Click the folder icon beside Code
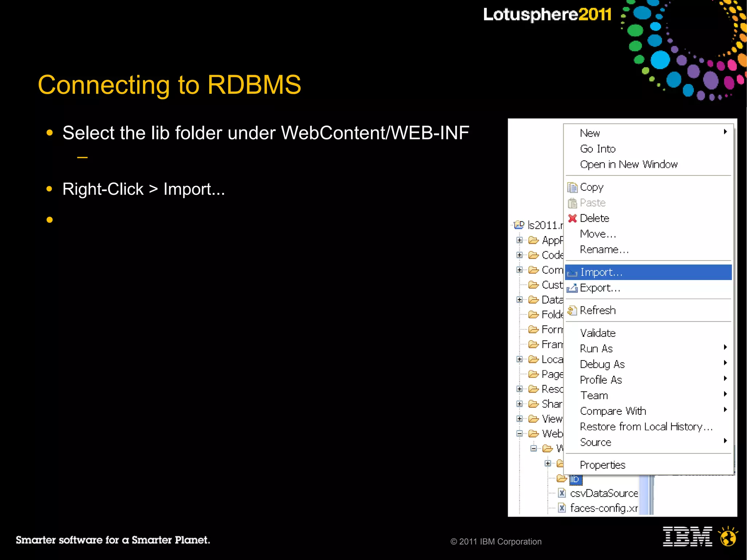Screen dimensions: 747x560 click(534, 255)
